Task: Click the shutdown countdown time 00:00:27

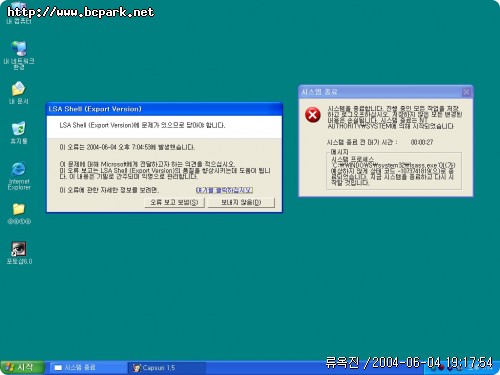Action: [422, 142]
